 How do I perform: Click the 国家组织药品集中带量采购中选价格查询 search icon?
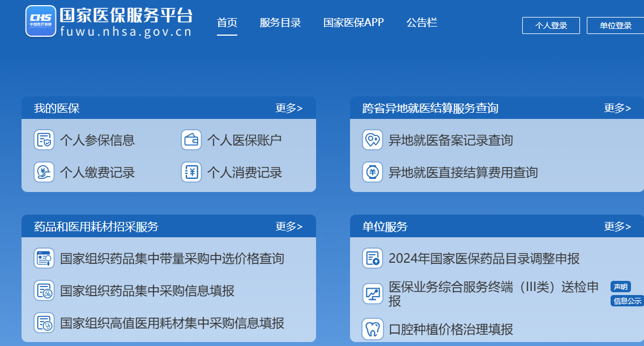pyautogui.click(x=44, y=259)
